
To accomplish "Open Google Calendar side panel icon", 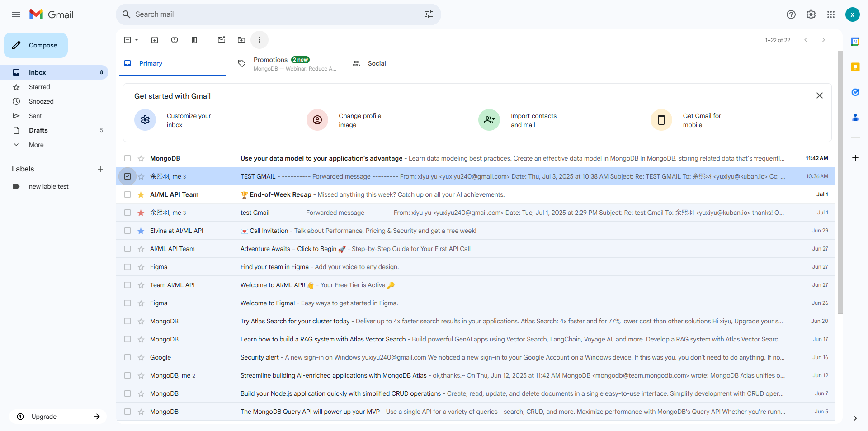I will click(855, 42).
